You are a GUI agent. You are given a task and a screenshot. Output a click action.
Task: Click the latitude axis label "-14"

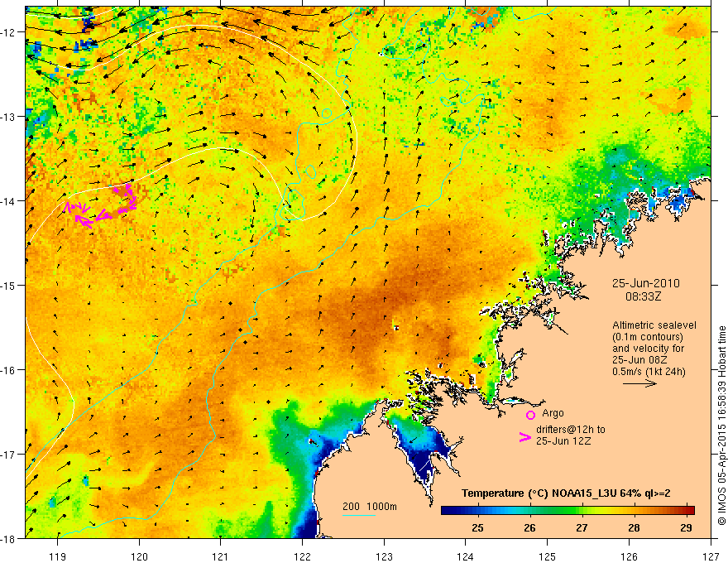(9, 201)
